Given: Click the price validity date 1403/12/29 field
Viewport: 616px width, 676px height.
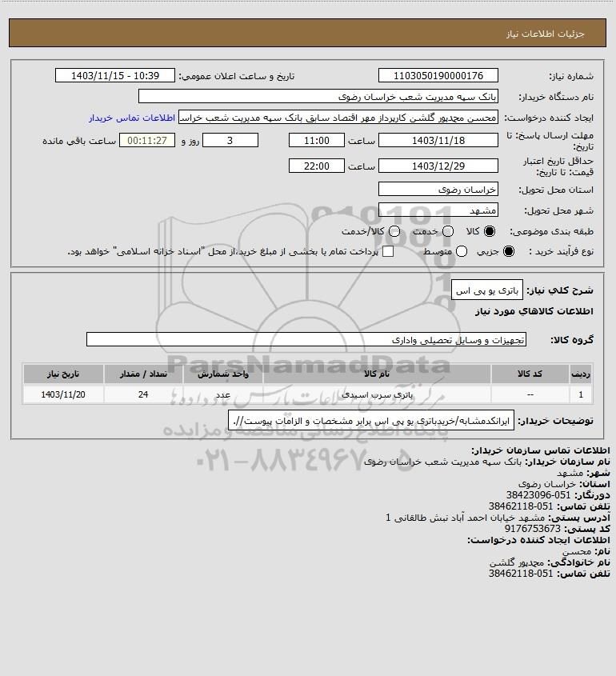Looking at the screenshot, I should coord(438,166).
